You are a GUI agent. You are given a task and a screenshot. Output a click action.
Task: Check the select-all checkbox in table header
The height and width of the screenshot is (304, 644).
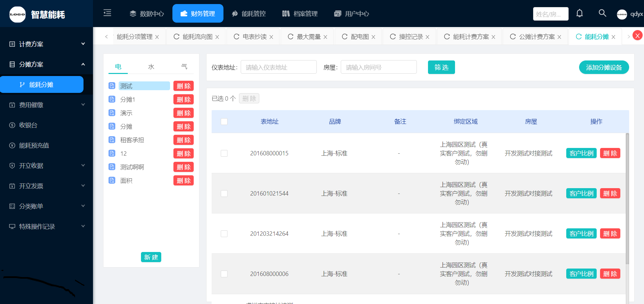tap(224, 122)
